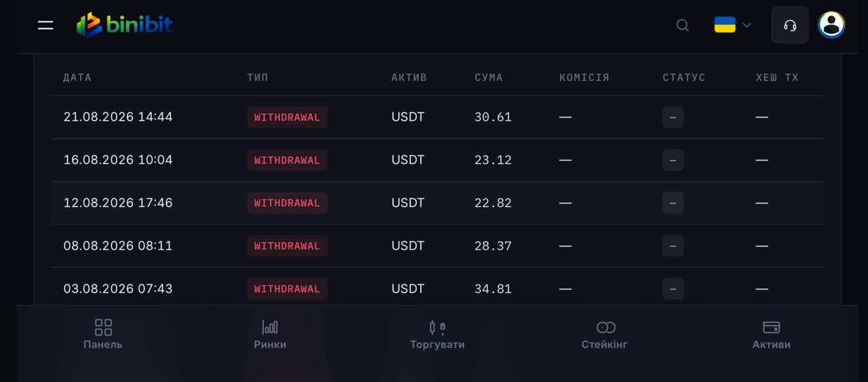Open the hamburger menu icon
Screen dimensions: 868x382
45,25
